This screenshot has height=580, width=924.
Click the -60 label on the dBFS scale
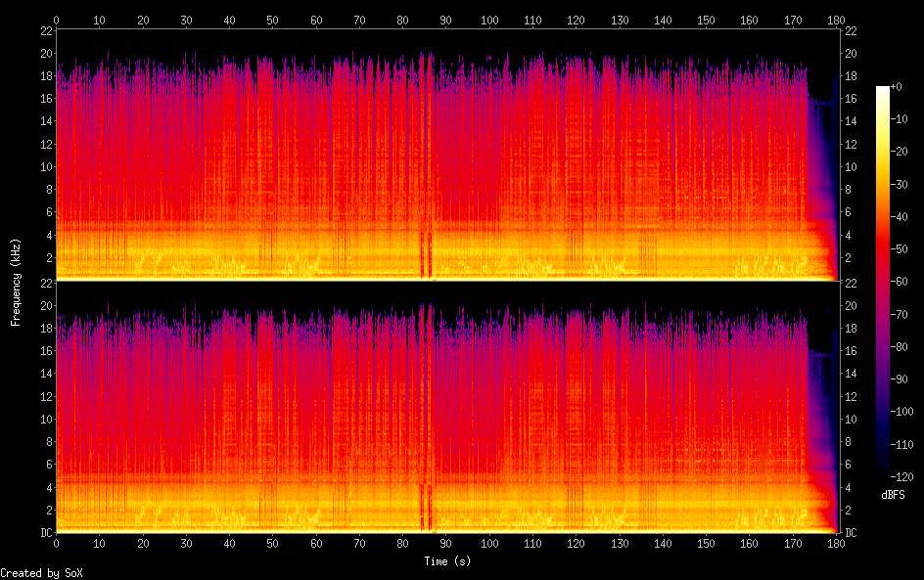[x=907, y=282]
